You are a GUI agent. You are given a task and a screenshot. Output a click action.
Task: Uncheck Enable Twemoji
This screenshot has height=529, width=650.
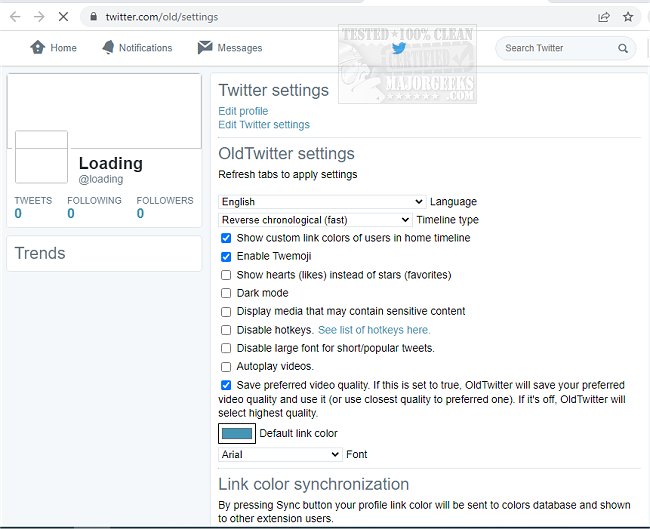226,256
